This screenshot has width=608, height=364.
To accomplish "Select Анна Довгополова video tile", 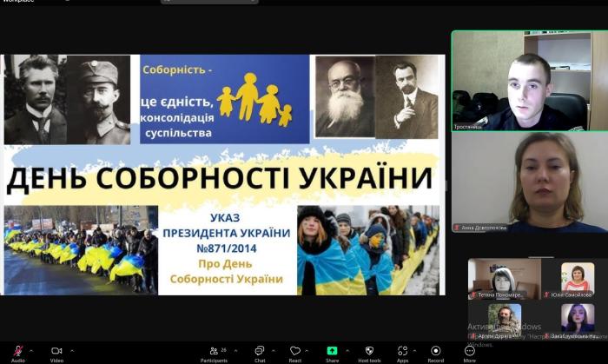I will (529, 182).
